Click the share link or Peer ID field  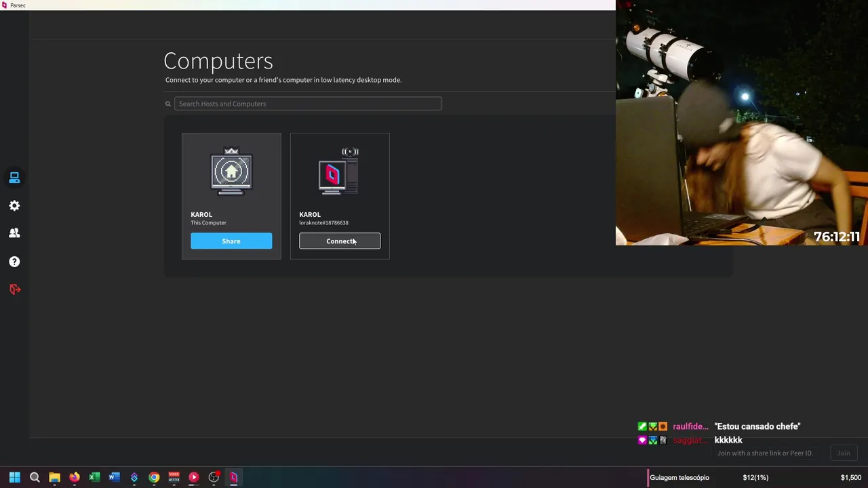click(x=765, y=453)
